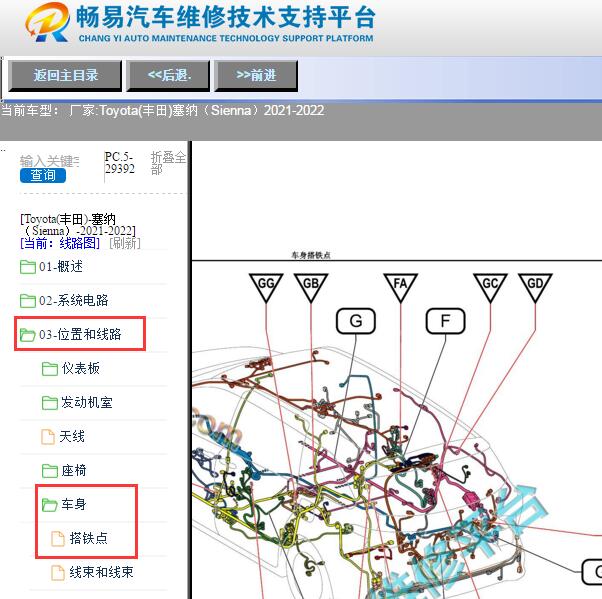Select the 车身 tree label
This screenshot has width=602, height=599.
click(x=74, y=504)
